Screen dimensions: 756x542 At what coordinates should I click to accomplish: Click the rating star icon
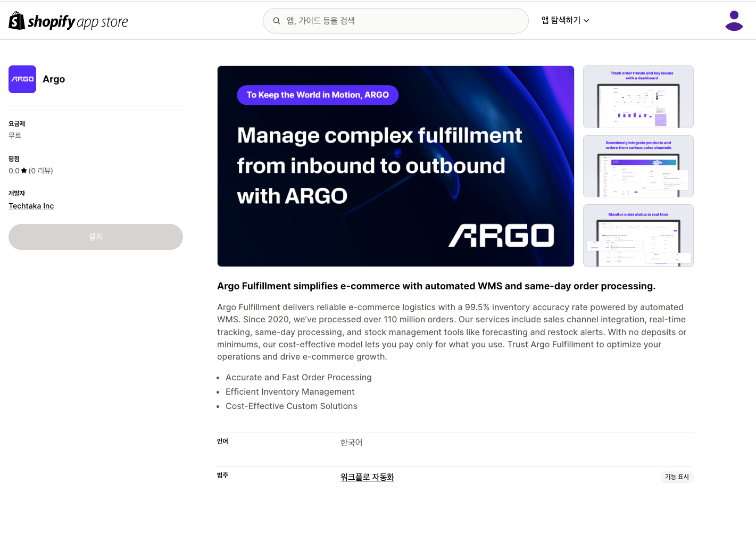(24, 171)
